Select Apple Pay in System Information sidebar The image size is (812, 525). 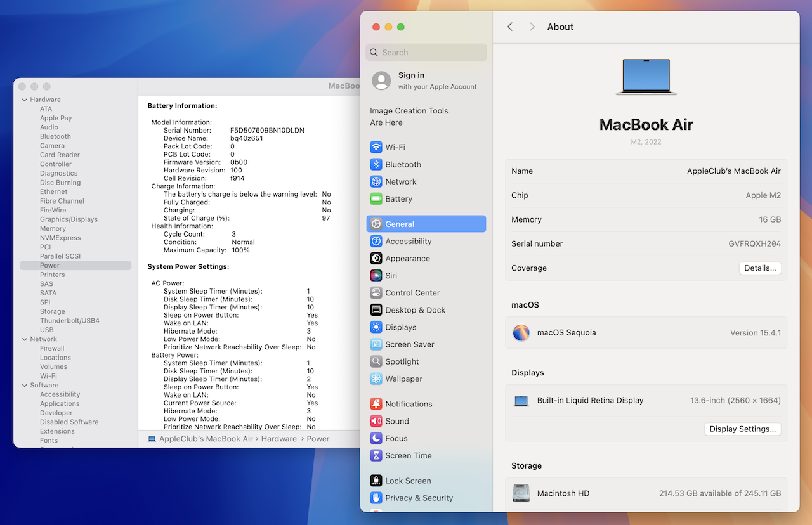click(56, 118)
